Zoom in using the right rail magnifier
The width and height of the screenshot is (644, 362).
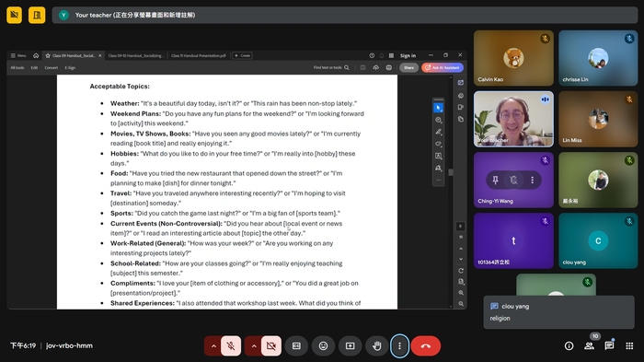pyautogui.click(x=461, y=293)
